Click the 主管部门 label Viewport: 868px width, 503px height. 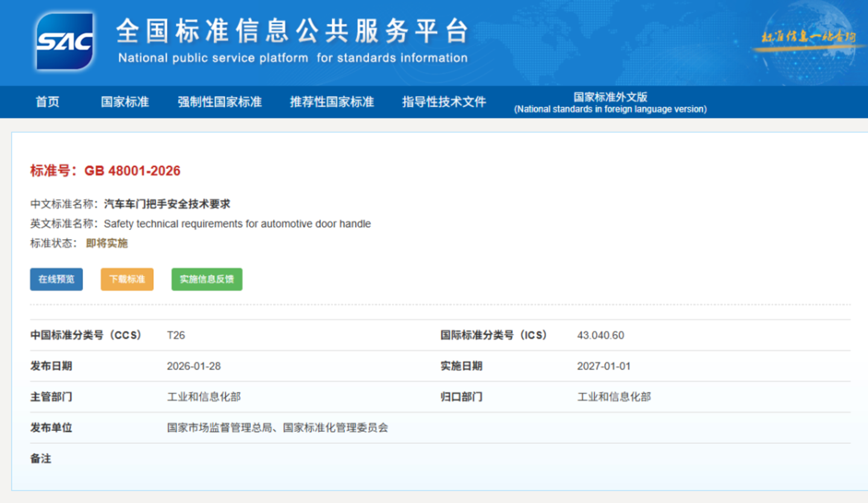(51, 397)
